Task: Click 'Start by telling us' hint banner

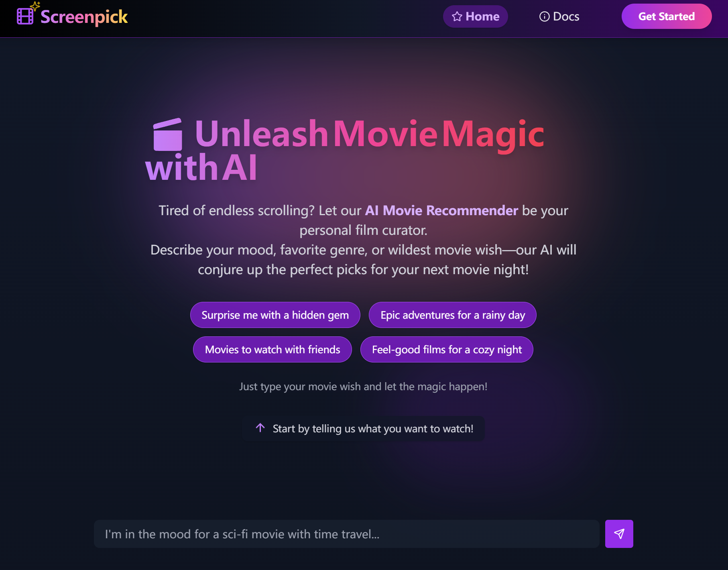Action: click(x=364, y=429)
